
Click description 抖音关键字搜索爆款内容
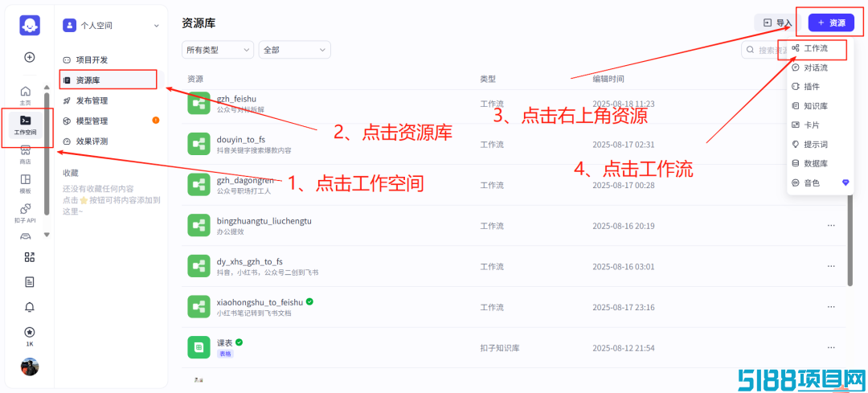254,150
